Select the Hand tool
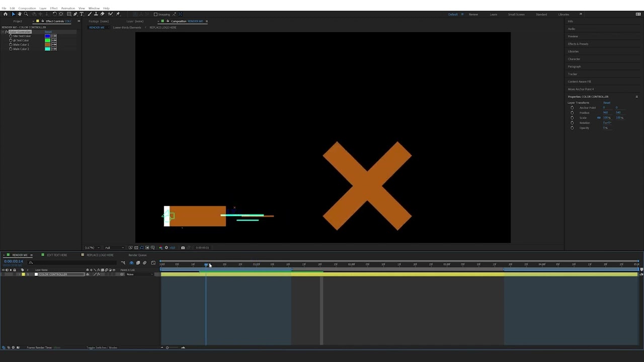 click(20, 14)
